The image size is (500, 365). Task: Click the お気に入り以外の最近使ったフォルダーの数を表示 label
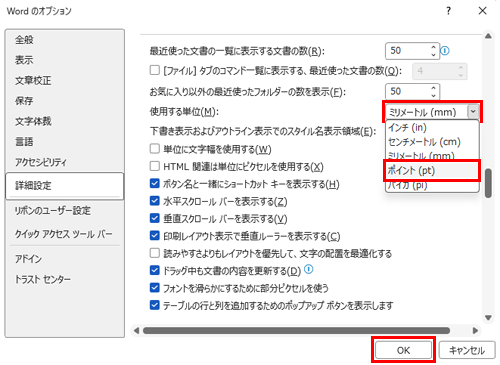248,92
